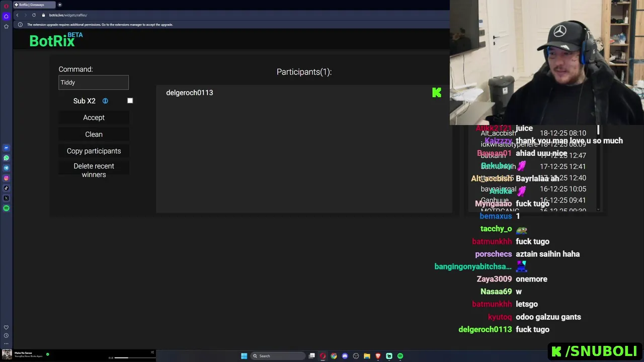Open WhatsApp in the Opera sidebar
Image resolution: width=644 pixels, height=362 pixels.
coord(6,158)
